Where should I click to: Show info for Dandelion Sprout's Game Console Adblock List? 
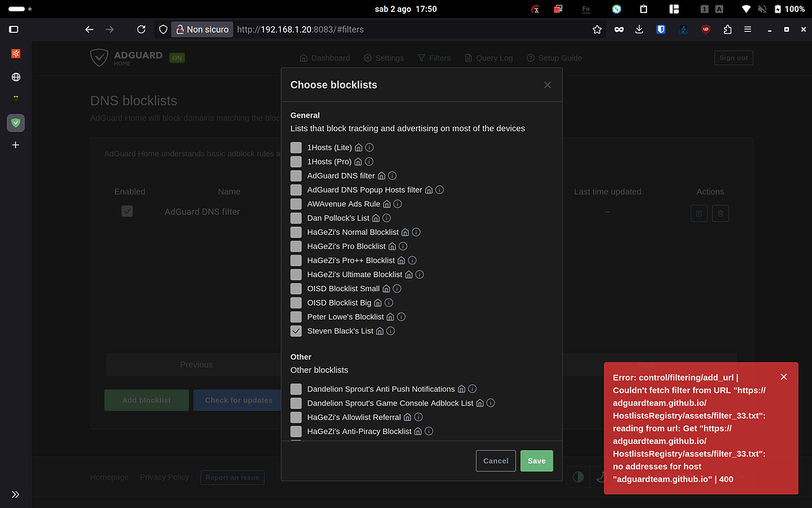coord(490,402)
